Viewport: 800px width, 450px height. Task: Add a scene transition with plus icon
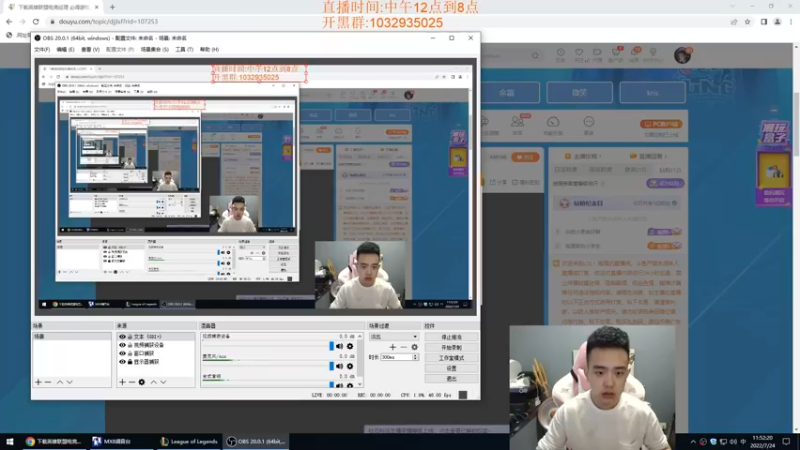tap(392, 347)
